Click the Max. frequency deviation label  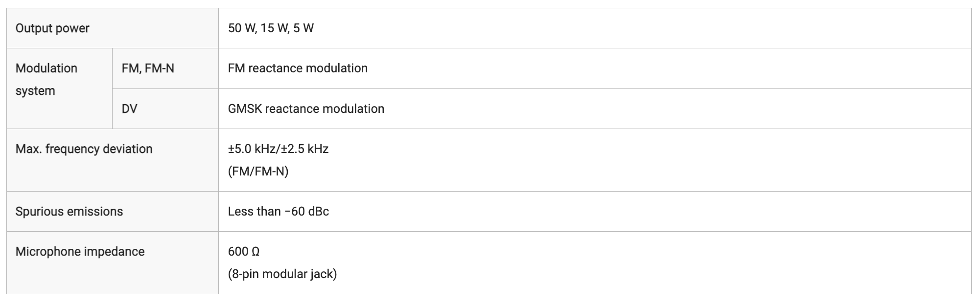coord(84,149)
